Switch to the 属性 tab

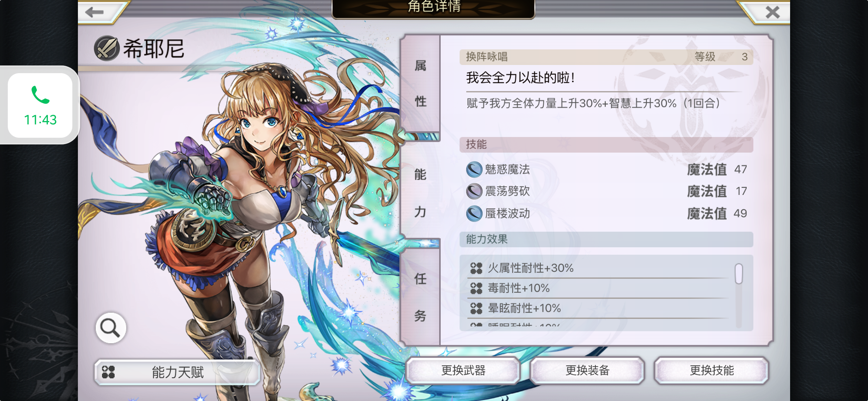coord(420,84)
